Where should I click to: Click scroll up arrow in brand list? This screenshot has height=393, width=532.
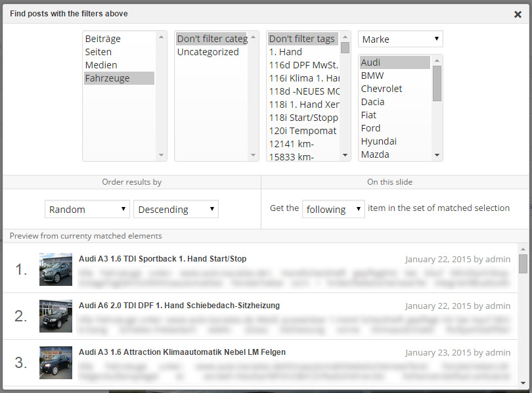point(437,60)
